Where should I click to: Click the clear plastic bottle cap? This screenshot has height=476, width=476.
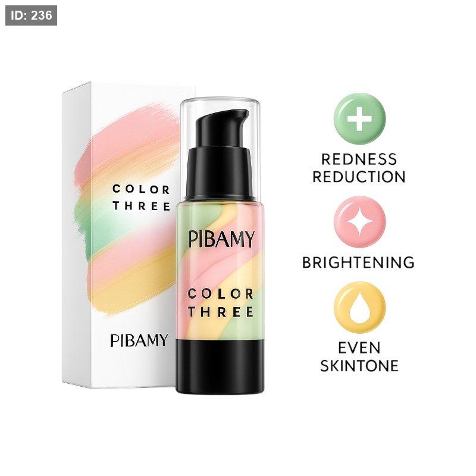point(220,149)
